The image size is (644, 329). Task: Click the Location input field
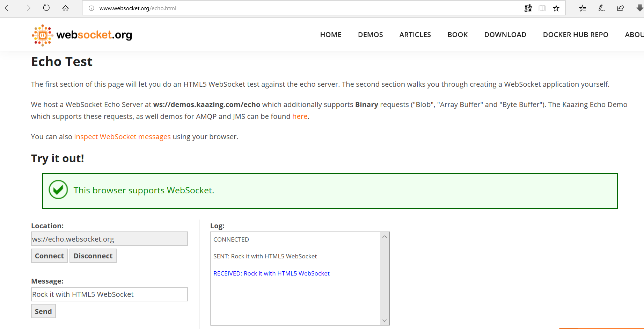click(109, 239)
